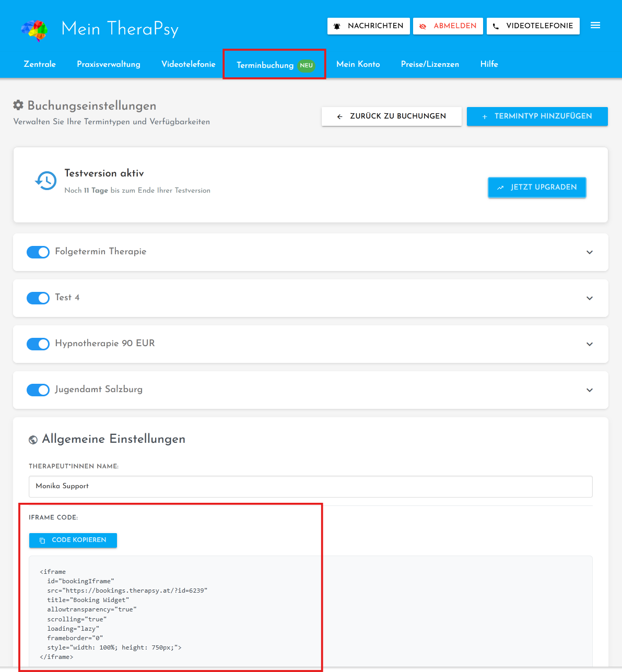Click the 'Noch 11 Tage' trial text
Viewport: 622px width, 672px height.
point(137,191)
